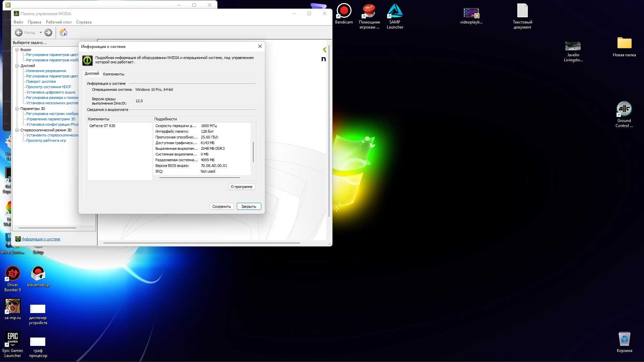
Task: Click the Forward arrow in NVIDIA toolbar
Action: (x=48, y=33)
